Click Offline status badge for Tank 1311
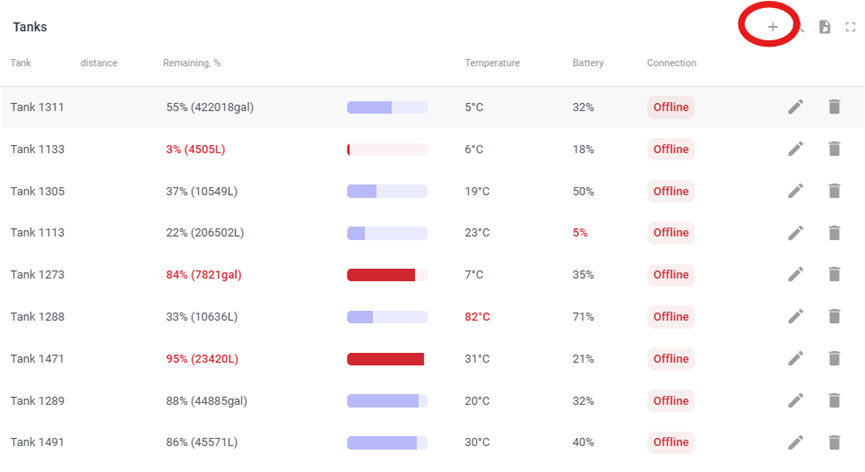Image resolution: width=865 pixels, height=472 pixels. click(671, 107)
